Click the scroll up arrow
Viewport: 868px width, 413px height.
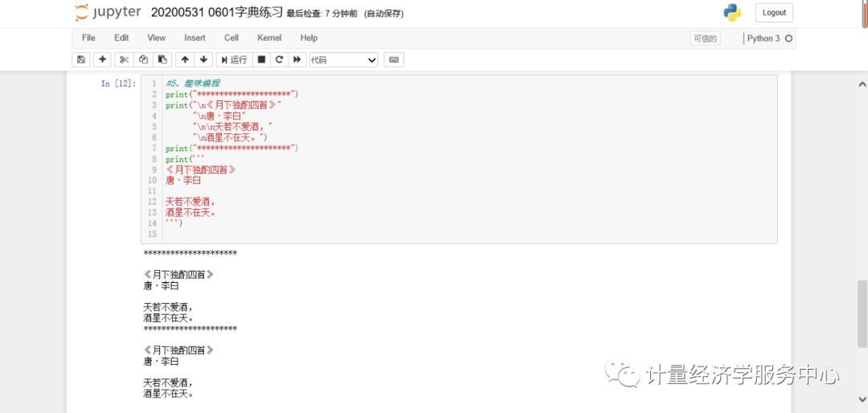point(862,84)
